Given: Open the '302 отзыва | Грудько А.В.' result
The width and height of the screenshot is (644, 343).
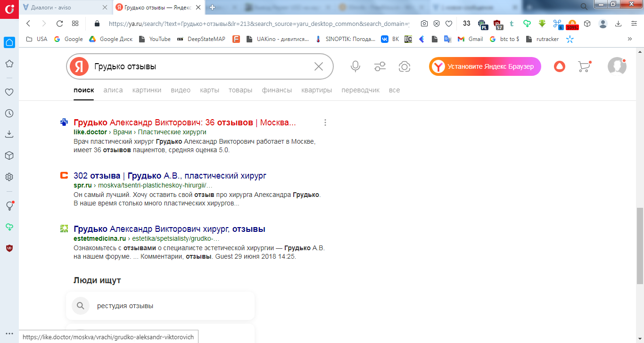Looking at the screenshot, I should [x=170, y=176].
